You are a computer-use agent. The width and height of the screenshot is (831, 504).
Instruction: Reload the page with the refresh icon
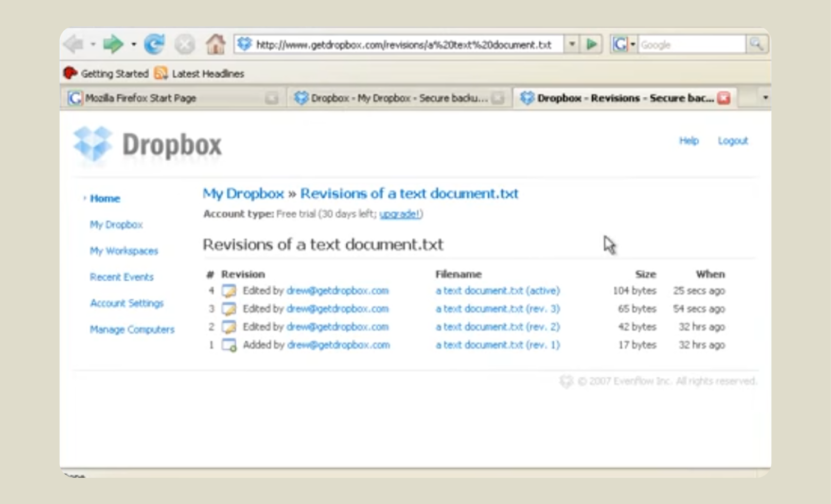tap(155, 44)
